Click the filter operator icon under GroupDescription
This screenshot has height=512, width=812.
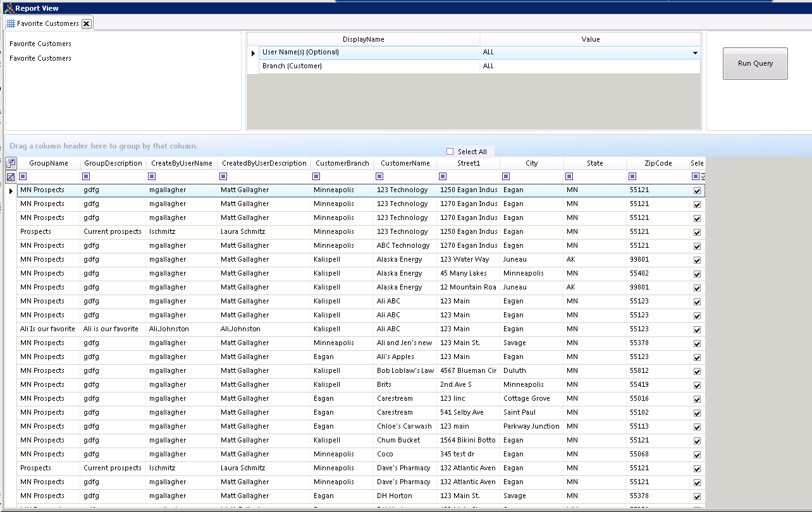[87, 176]
